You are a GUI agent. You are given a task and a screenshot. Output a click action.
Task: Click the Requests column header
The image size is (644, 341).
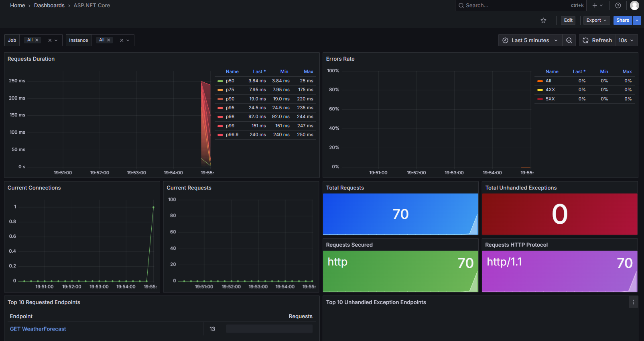301,316
